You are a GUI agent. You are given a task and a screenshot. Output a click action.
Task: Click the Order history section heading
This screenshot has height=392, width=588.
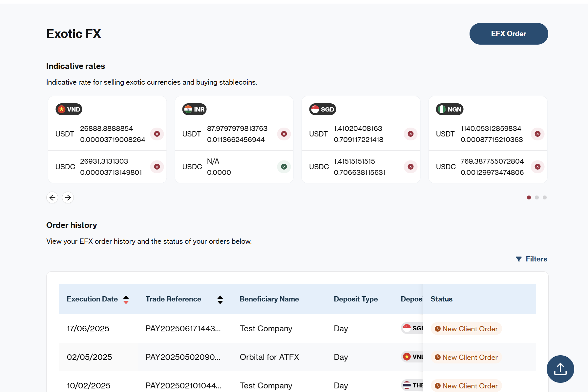72,225
